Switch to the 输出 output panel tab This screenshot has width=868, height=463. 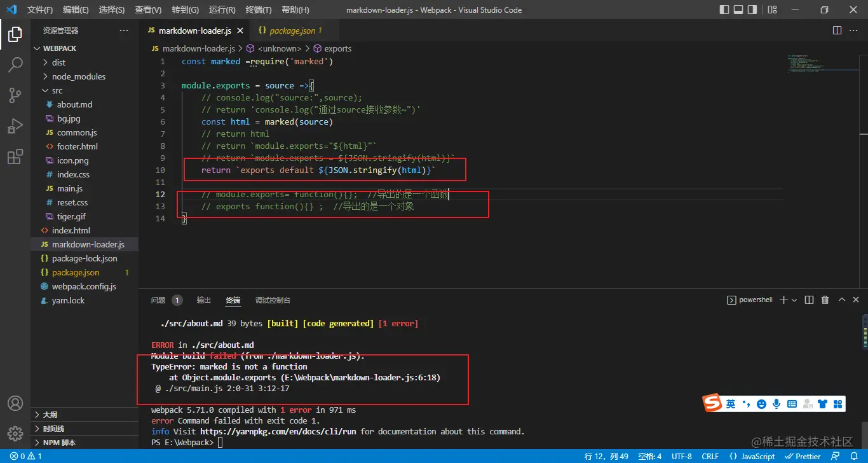click(x=203, y=300)
